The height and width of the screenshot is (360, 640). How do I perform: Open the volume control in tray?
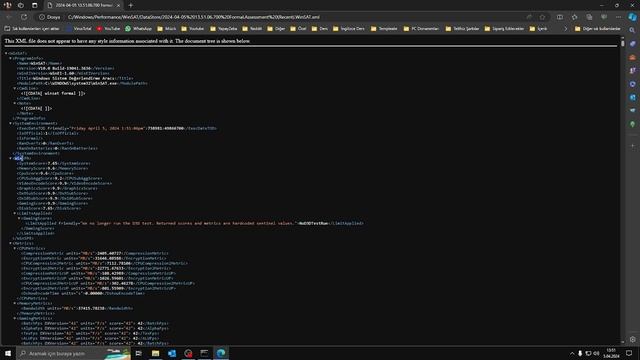pos(596,353)
